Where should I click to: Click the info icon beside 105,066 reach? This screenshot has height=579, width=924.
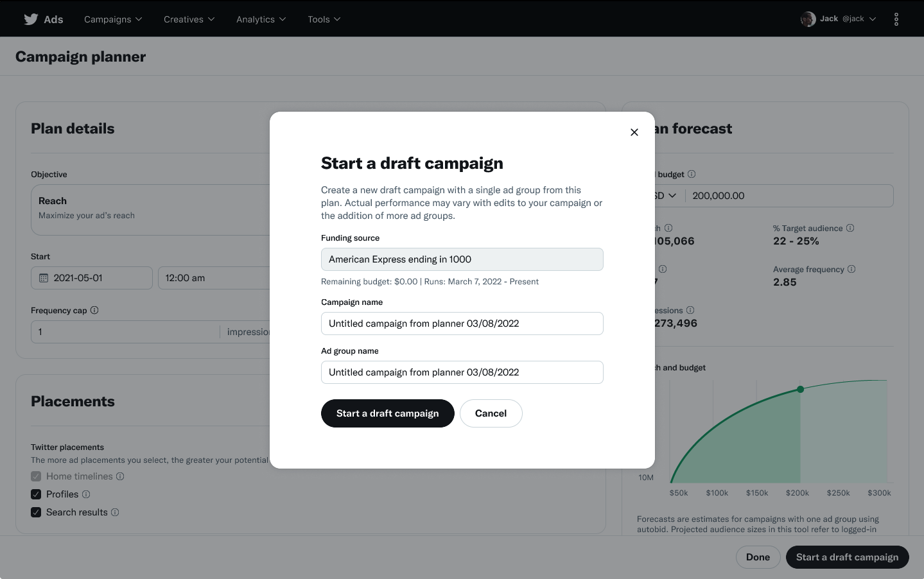[668, 228]
